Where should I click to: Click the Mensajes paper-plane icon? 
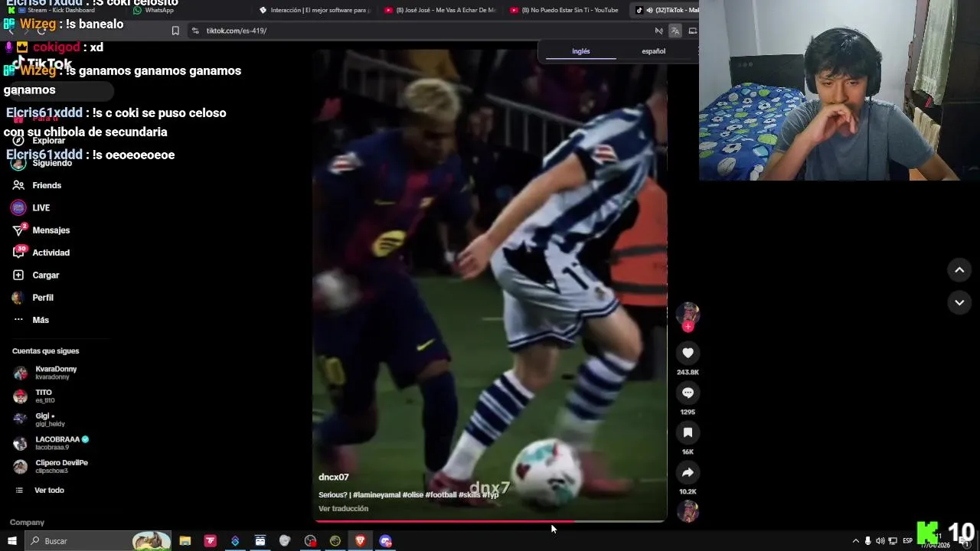[x=19, y=230]
